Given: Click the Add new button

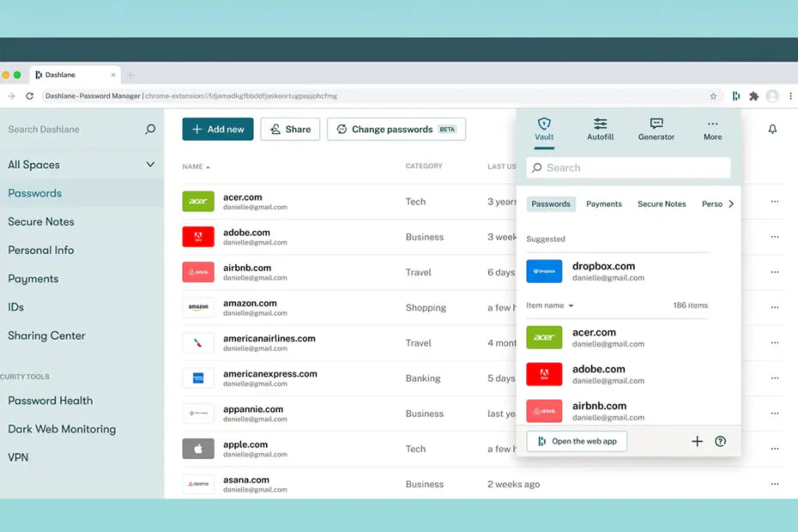Looking at the screenshot, I should 218,130.
